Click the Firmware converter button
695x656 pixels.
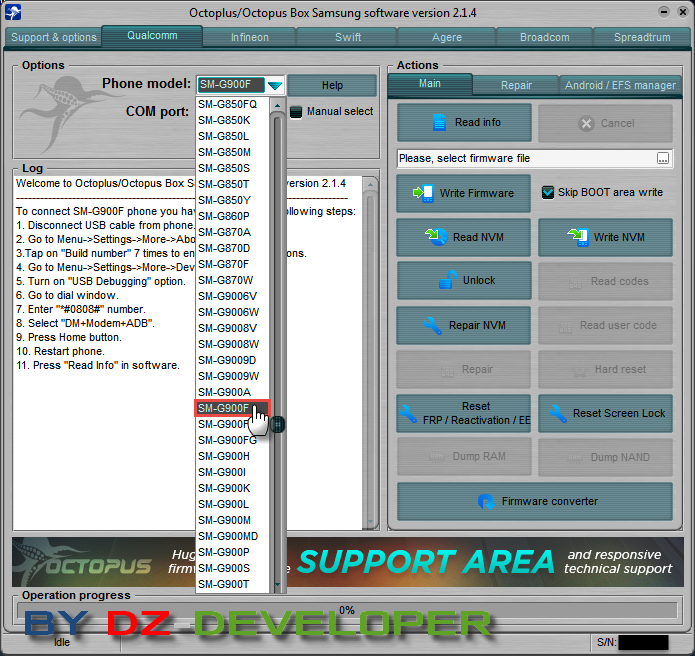click(x=535, y=501)
